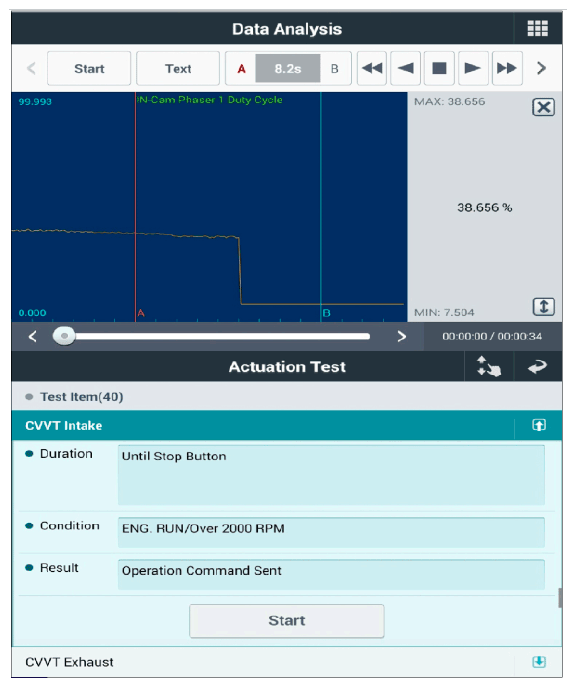Click the return arrow icon in Actuation Test bar

click(537, 366)
